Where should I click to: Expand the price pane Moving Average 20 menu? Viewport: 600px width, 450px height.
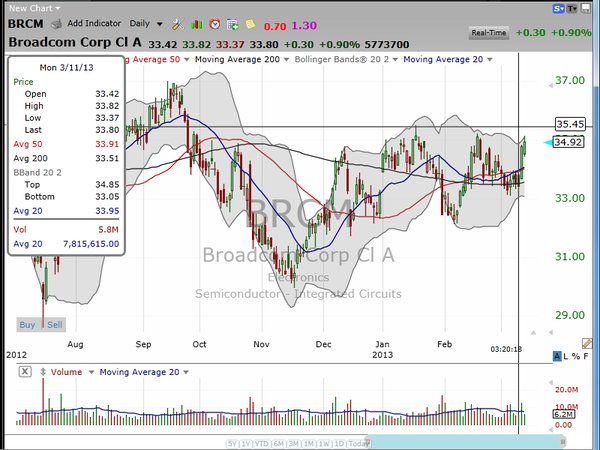point(489,60)
